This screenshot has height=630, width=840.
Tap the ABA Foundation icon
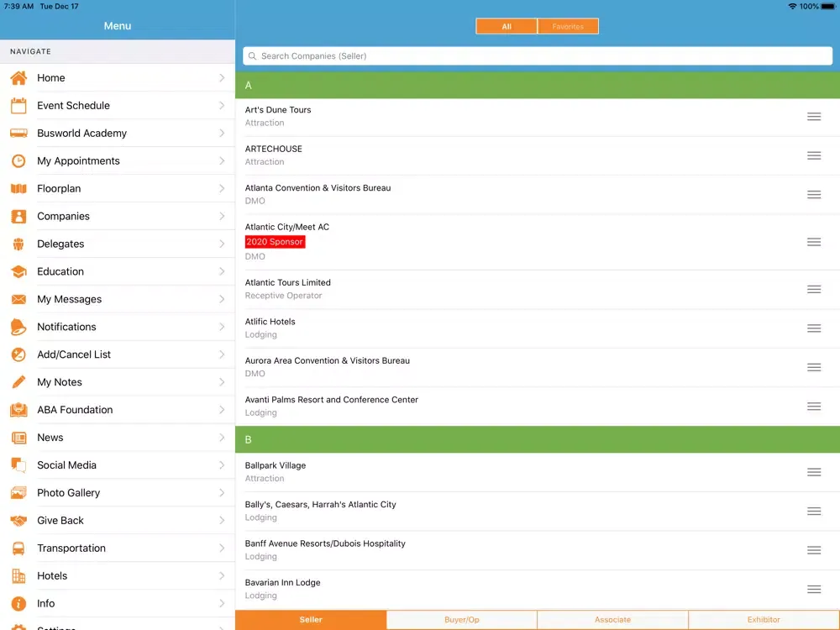(18, 410)
